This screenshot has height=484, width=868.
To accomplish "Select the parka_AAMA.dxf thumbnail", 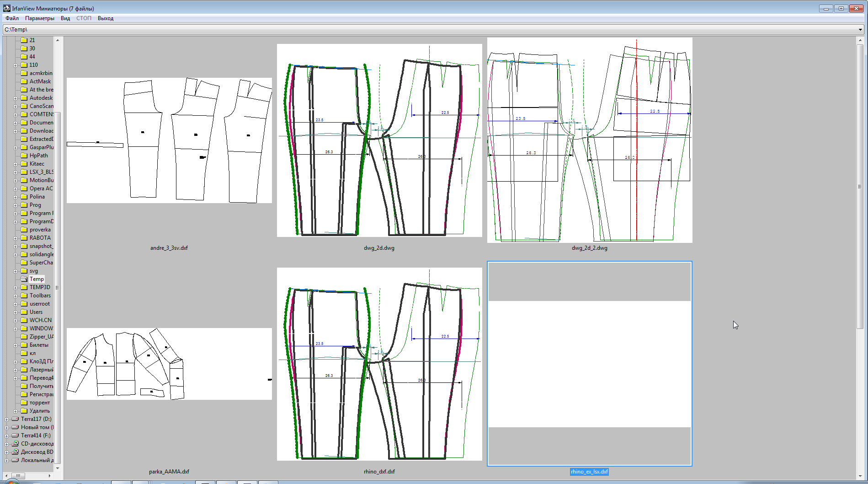I will click(x=169, y=364).
